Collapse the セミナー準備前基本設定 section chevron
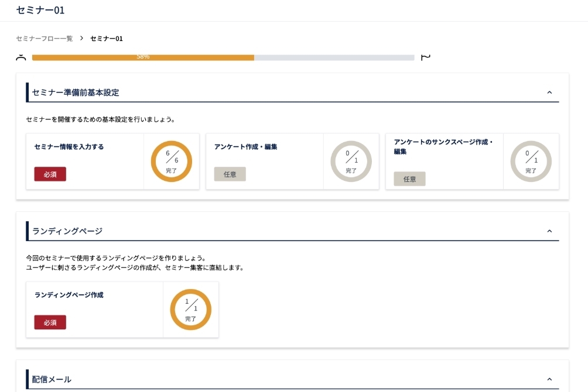Screen dimensions: 588x392 coord(549,92)
